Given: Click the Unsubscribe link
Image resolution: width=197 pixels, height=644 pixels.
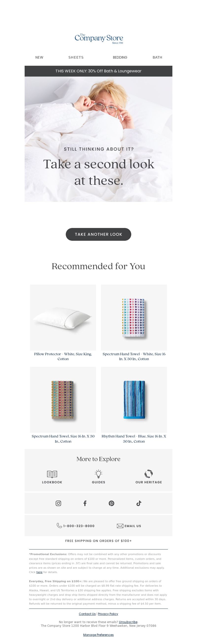Looking at the screenshot, I should (x=128, y=622).
